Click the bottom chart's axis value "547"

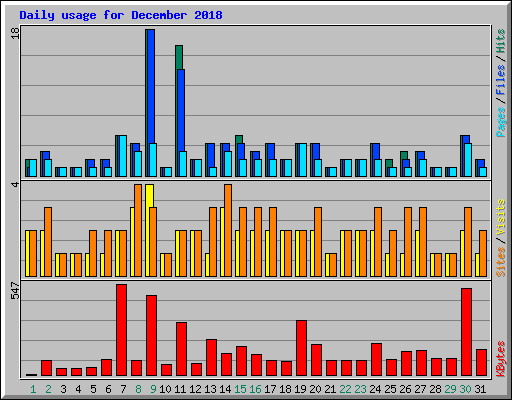tap(15, 291)
